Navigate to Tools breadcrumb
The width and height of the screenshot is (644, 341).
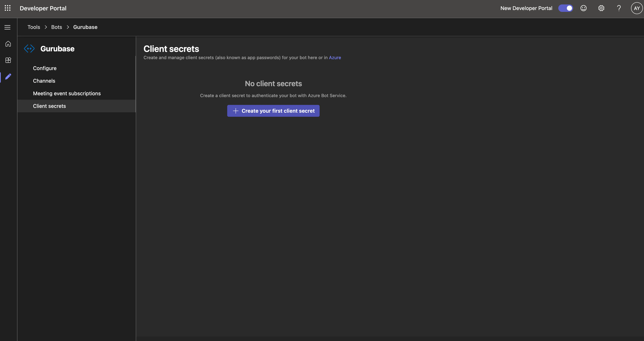point(34,27)
